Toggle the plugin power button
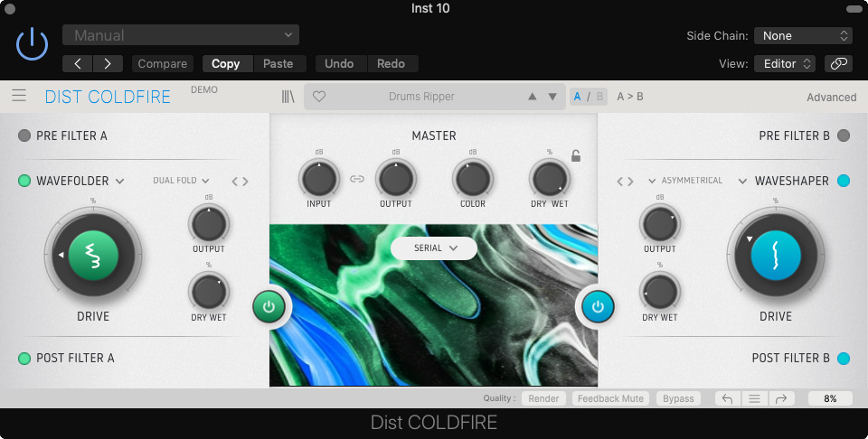 coord(33,44)
